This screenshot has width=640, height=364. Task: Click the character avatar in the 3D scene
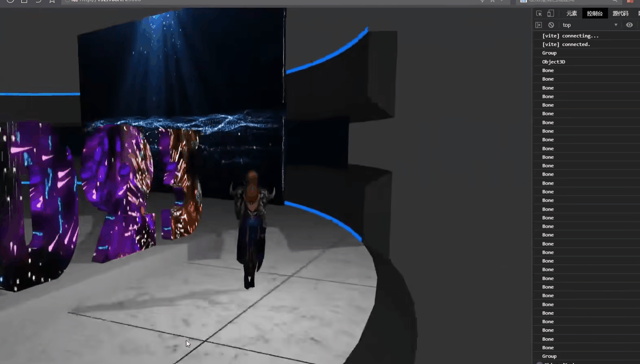(x=252, y=229)
